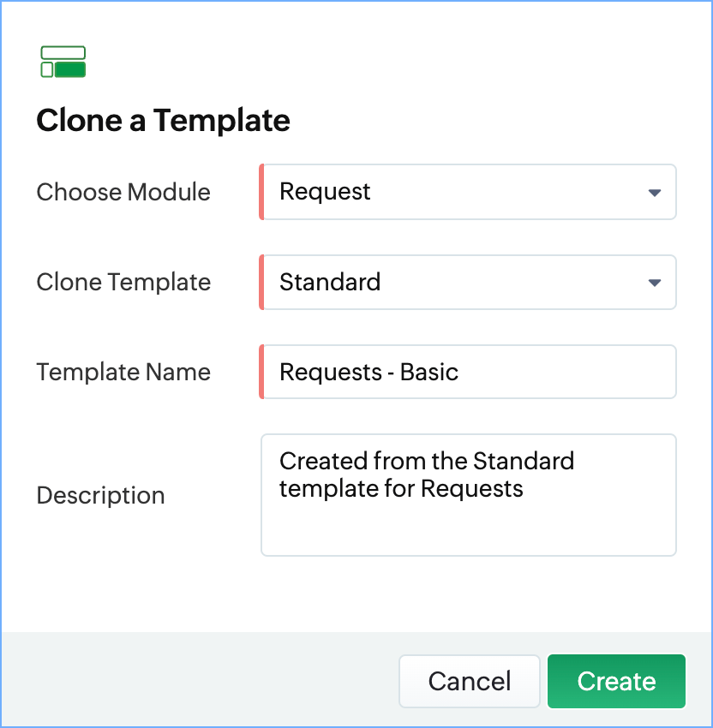Image resolution: width=713 pixels, height=728 pixels.
Task: Click the Description label
Action: click(x=100, y=495)
